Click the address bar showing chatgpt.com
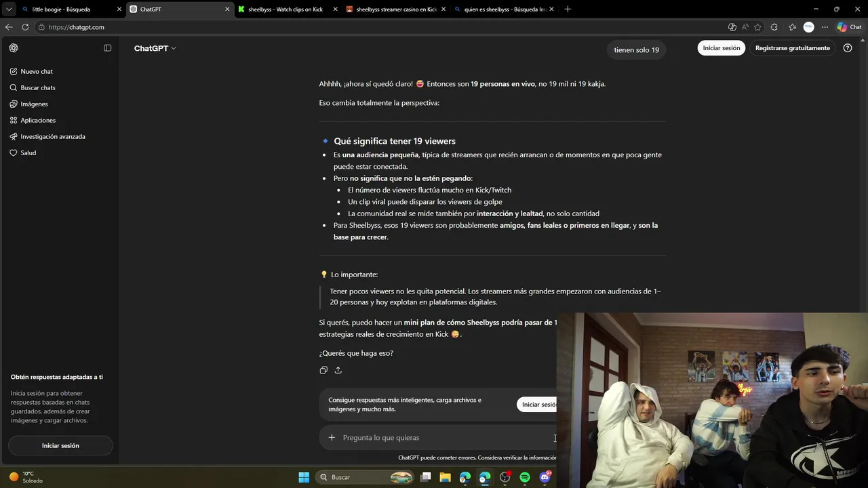This screenshot has width=868, height=488. point(380,27)
